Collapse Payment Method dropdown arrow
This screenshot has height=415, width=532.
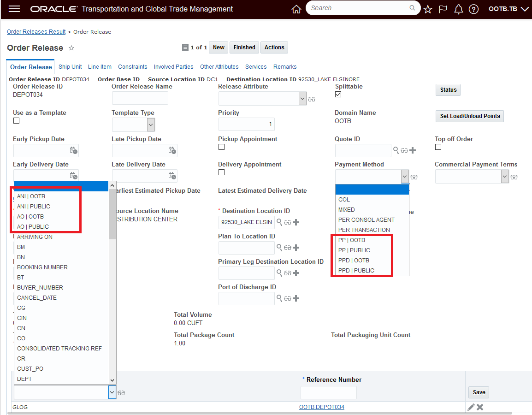click(405, 177)
